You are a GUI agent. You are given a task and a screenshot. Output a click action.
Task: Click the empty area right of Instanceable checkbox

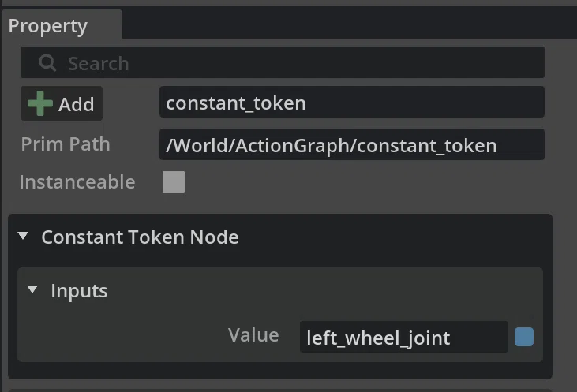click(x=365, y=182)
